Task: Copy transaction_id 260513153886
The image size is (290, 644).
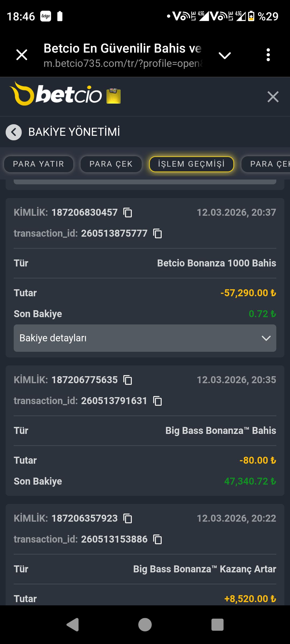Action: (157, 539)
